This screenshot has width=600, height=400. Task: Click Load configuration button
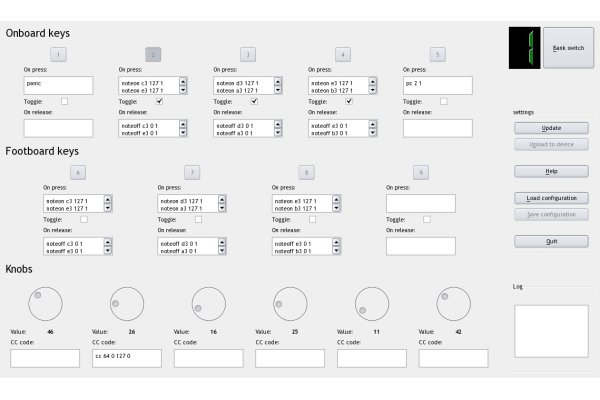click(x=551, y=198)
